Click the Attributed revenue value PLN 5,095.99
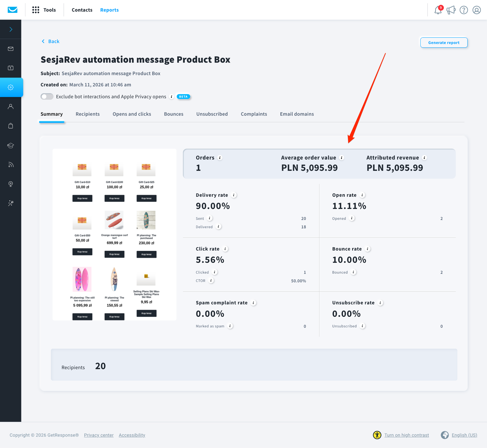This screenshot has height=448, width=487. coord(394,168)
